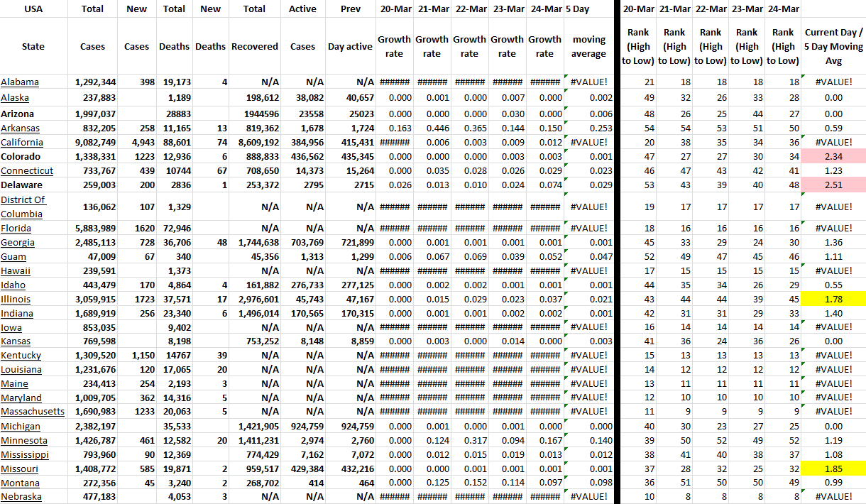Click the USA header cell
The image size is (866, 504).
pyautogui.click(x=33, y=9)
